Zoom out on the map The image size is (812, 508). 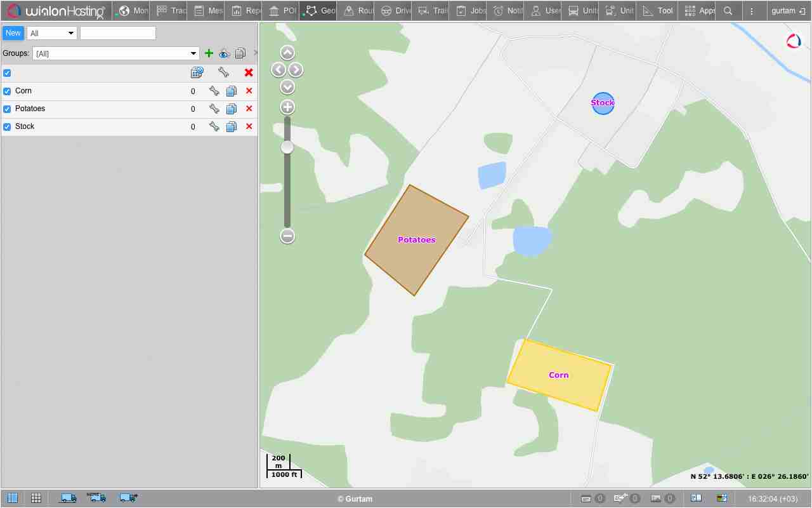[x=287, y=236]
